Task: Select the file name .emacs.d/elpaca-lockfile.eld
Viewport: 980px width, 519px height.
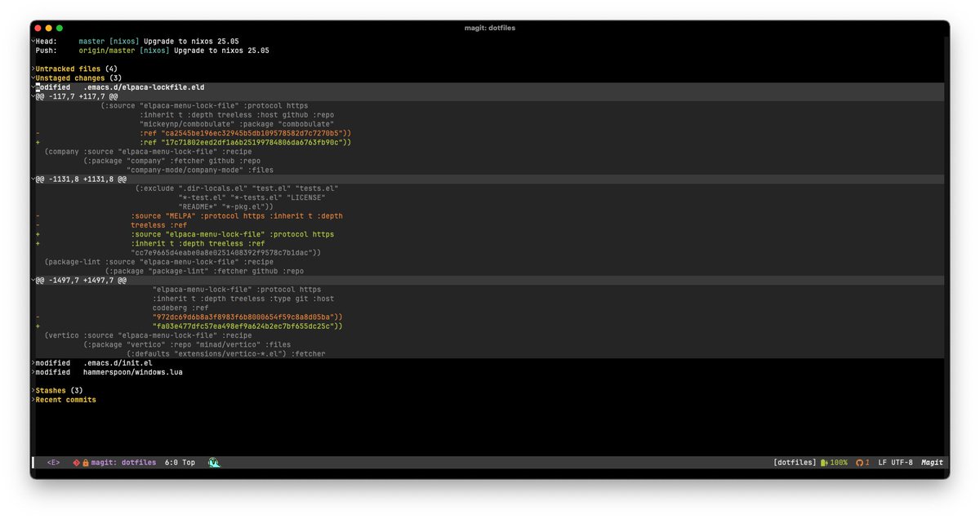Action: click(144, 87)
